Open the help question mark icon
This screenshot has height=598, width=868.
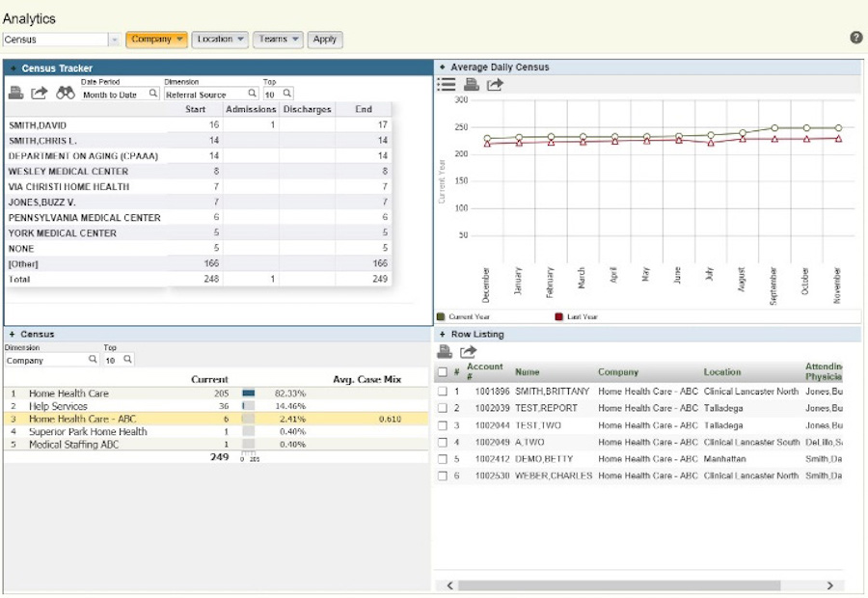coord(856,38)
